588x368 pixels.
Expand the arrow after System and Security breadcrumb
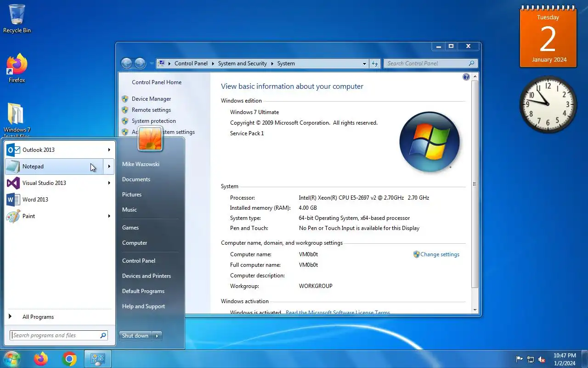pos(271,63)
